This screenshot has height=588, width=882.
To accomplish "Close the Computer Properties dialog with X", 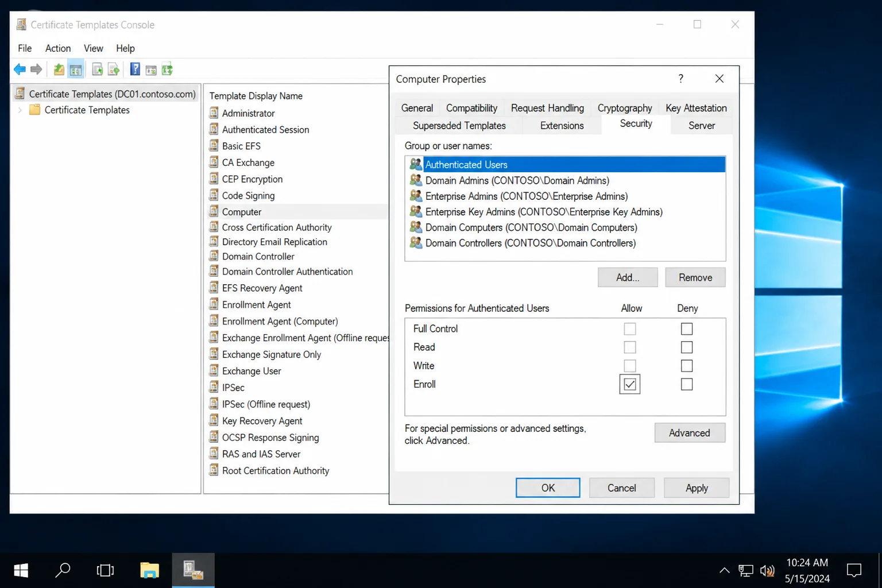I will point(719,79).
